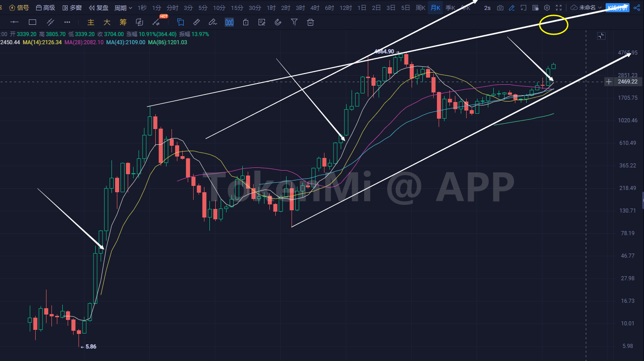Select the rectangle drawing tool

click(32, 22)
